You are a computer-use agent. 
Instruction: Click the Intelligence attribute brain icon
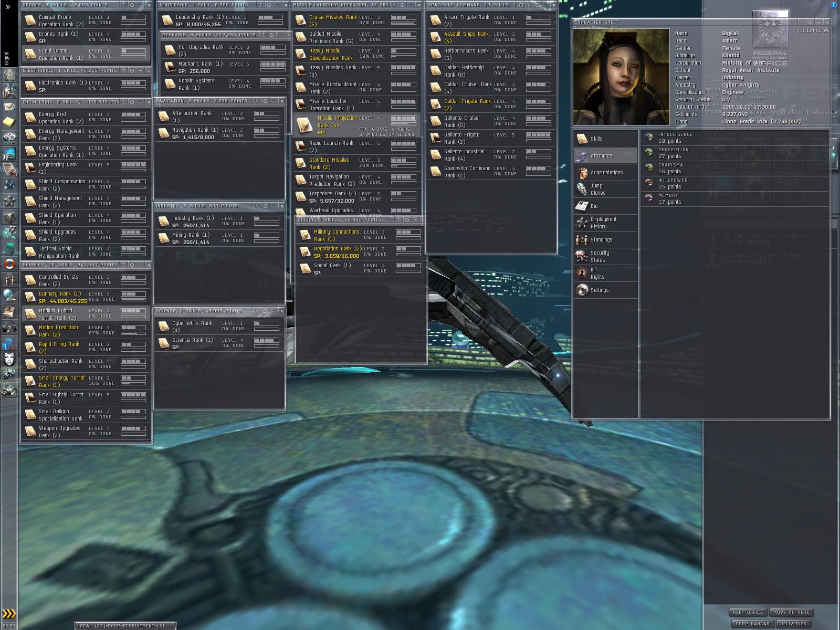[649, 138]
